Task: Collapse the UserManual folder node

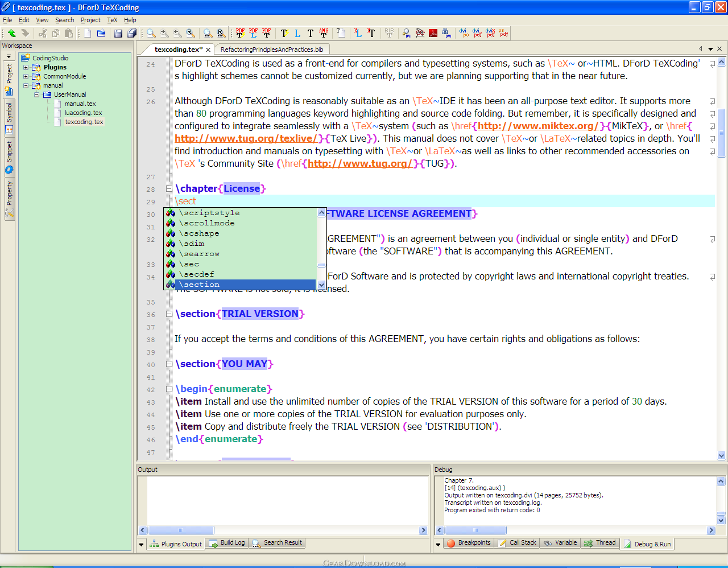Action: (36, 94)
